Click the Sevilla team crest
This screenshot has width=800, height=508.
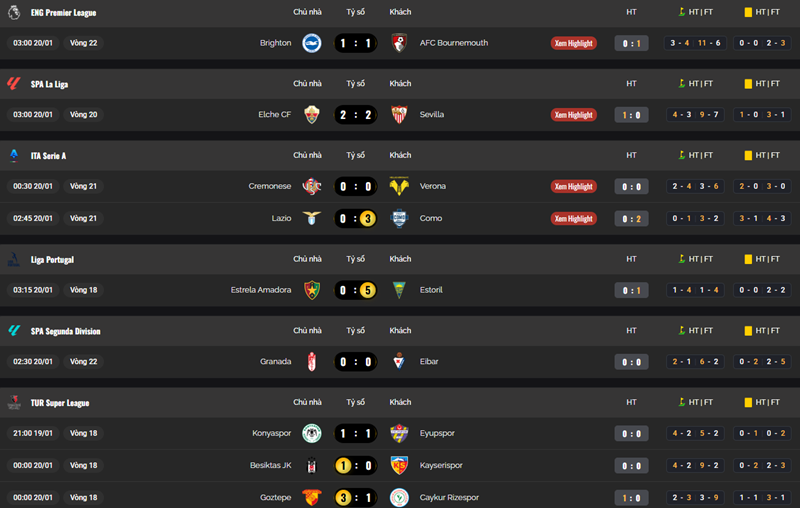tap(399, 115)
